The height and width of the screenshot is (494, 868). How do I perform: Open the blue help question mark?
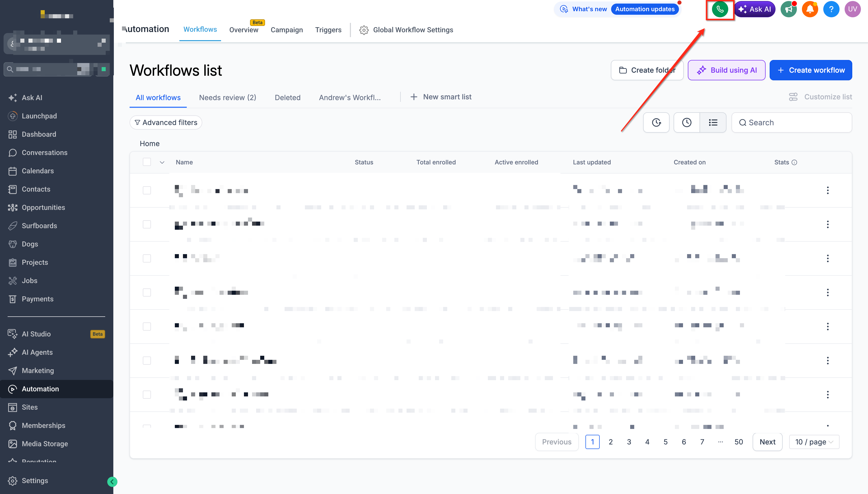coord(831,9)
